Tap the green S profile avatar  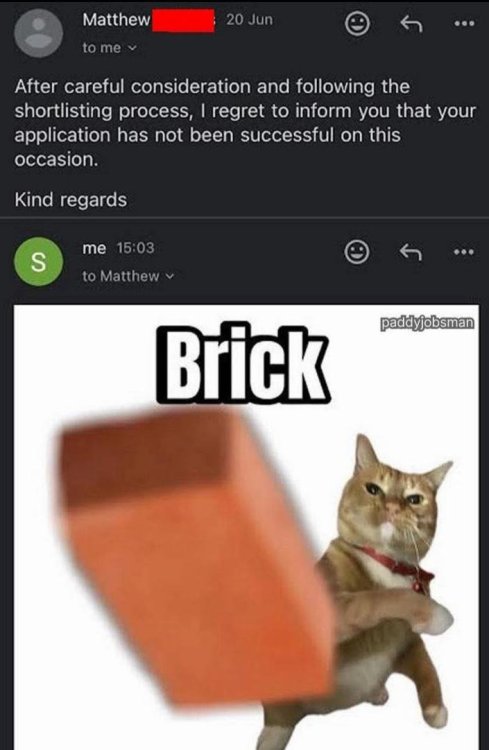click(x=38, y=261)
